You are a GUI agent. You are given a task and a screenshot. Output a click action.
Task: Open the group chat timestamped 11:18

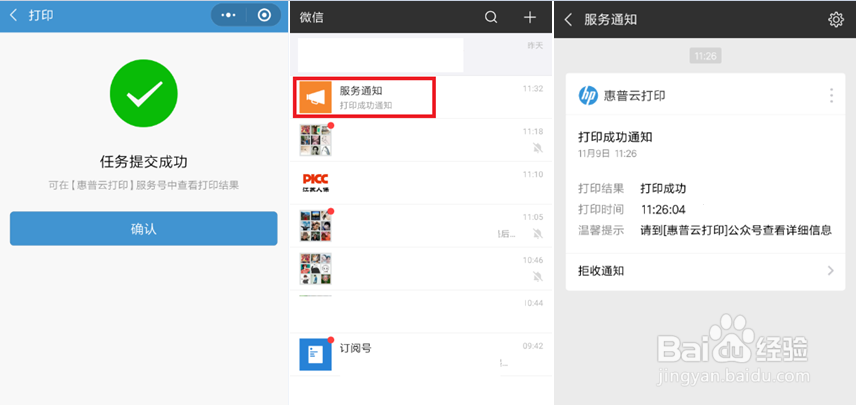tap(420, 140)
